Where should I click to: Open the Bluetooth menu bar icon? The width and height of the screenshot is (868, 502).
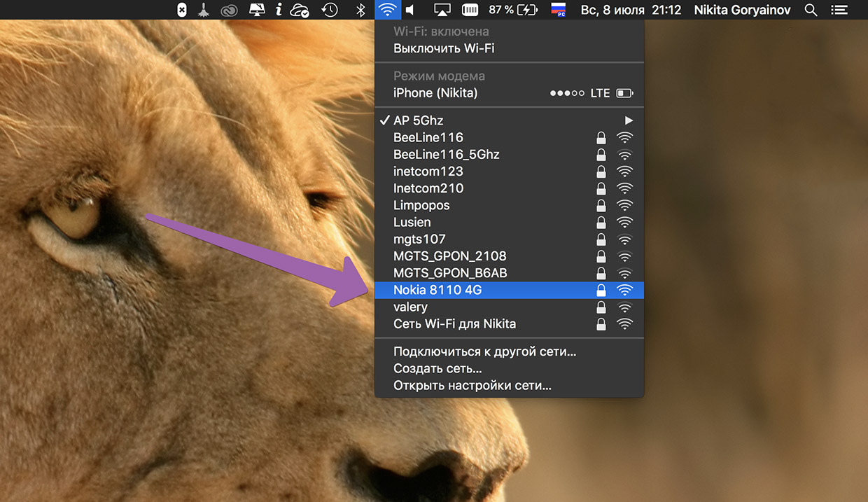[360, 10]
